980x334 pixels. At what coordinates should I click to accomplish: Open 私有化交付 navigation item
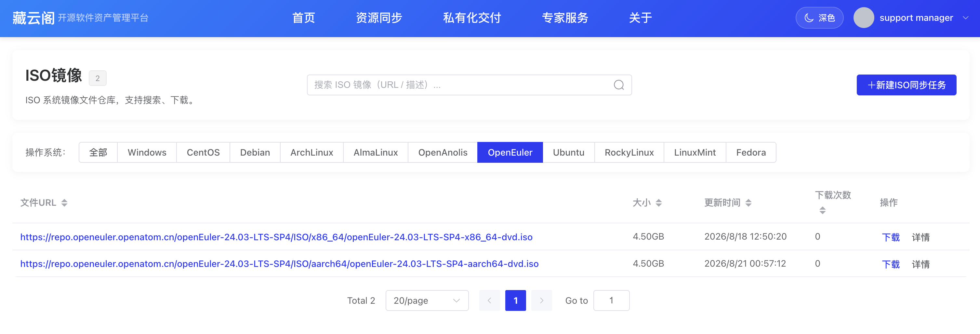tap(472, 18)
